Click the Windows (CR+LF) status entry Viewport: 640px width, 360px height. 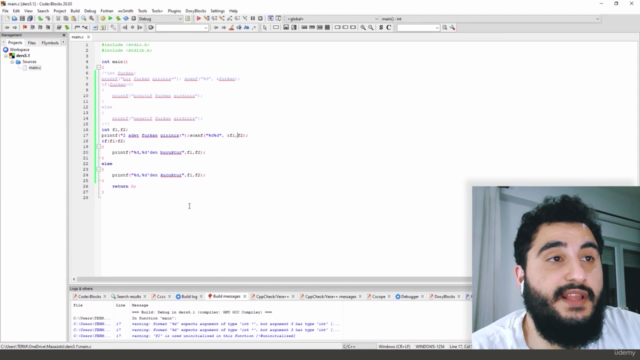coord(394,347)
